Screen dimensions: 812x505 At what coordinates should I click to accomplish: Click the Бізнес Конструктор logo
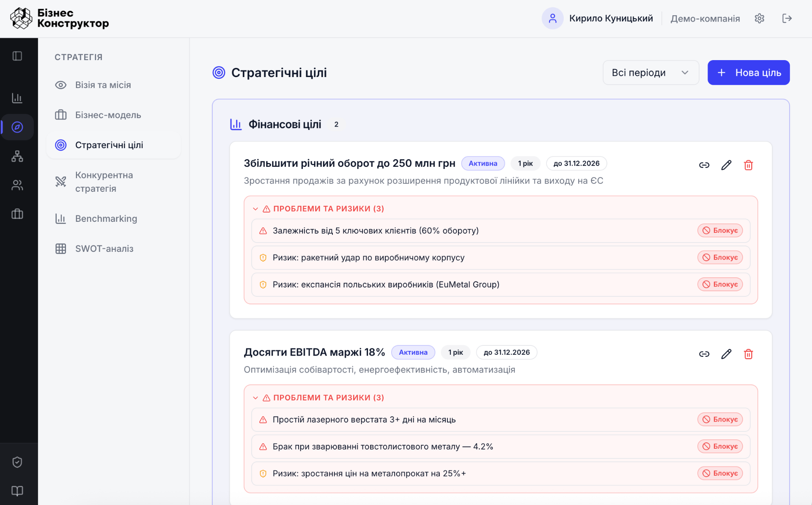[x=60, y=18]
